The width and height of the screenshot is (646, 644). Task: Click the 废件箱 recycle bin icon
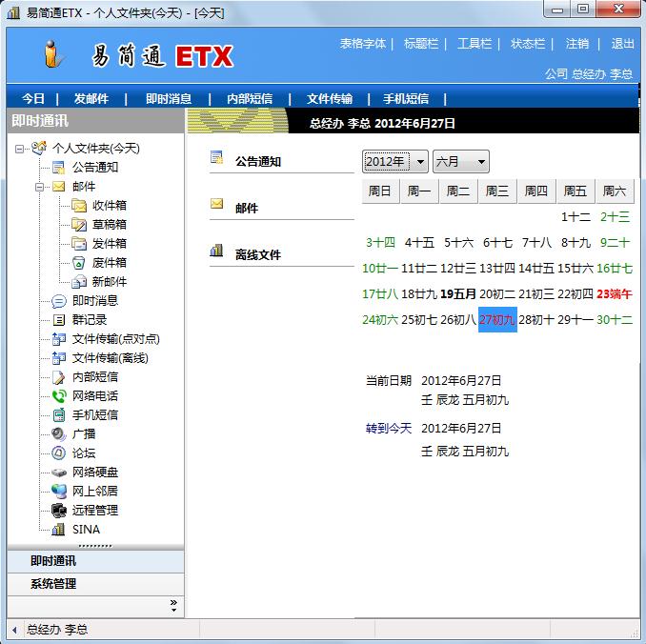[79, 263]
